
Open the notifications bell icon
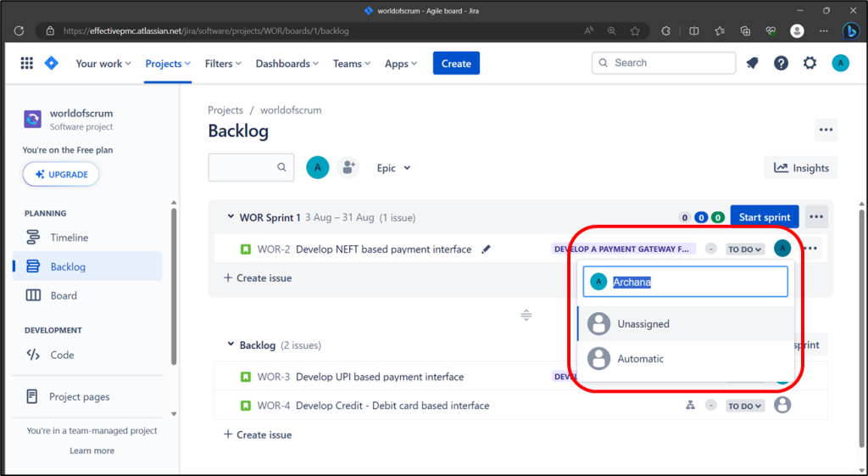(752, 63)
